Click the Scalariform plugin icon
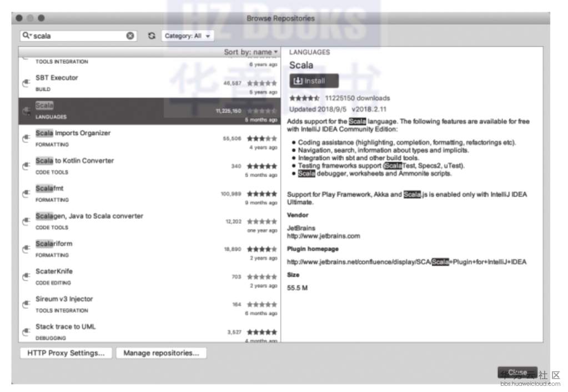The image size is (568, 392). point(26,249)
